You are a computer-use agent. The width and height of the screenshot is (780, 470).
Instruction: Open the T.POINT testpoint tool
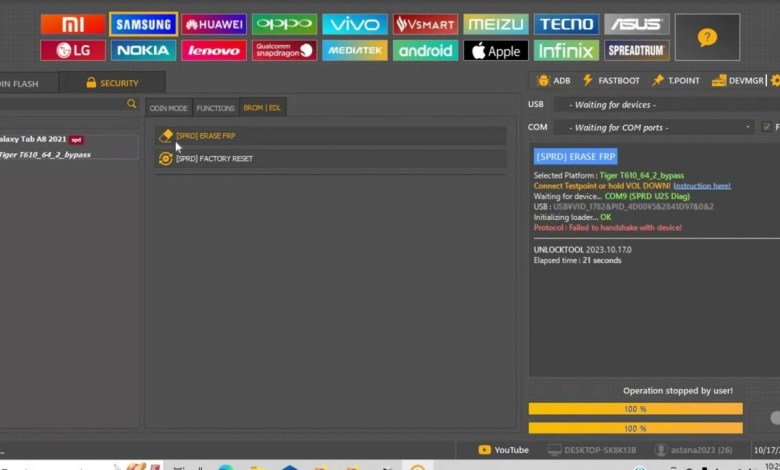(676, 81)
